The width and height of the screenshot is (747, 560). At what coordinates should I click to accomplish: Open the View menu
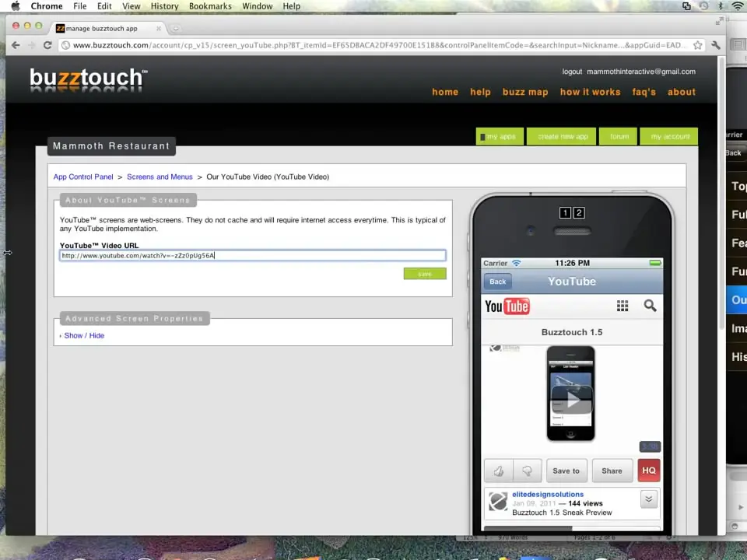click(x=131, y=6)
